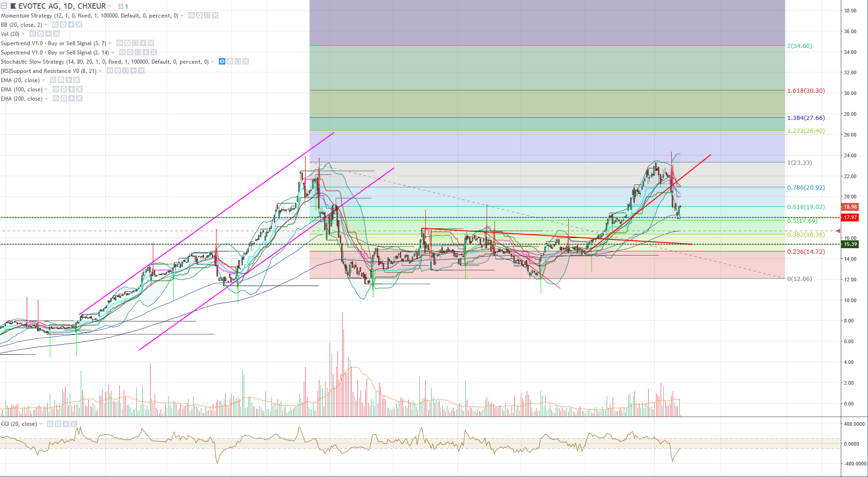Toggle visibility of Stochastic Slow Strategy

(222, 62)
